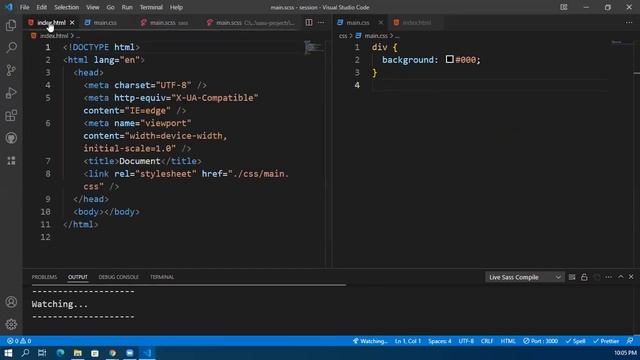Viewport: 640px width, 360px height.
Task: Open Task View on the taskbar
Action: tap(42, 353)
